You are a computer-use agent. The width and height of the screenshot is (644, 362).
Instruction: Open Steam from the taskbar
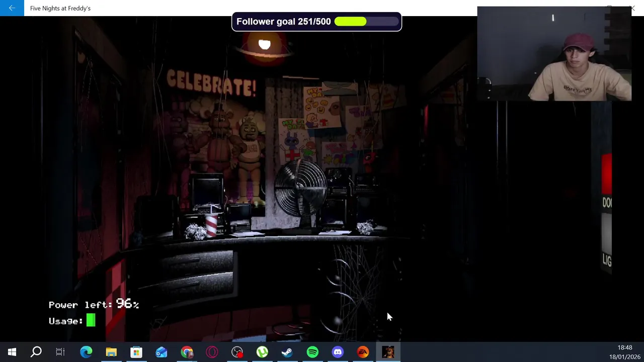(x=287, y=352)
